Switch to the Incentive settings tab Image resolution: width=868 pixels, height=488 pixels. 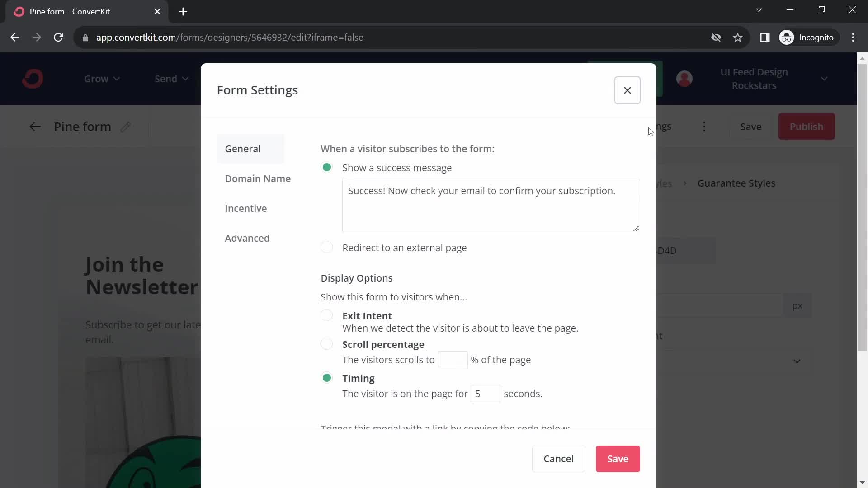click(x=246, y=209)
